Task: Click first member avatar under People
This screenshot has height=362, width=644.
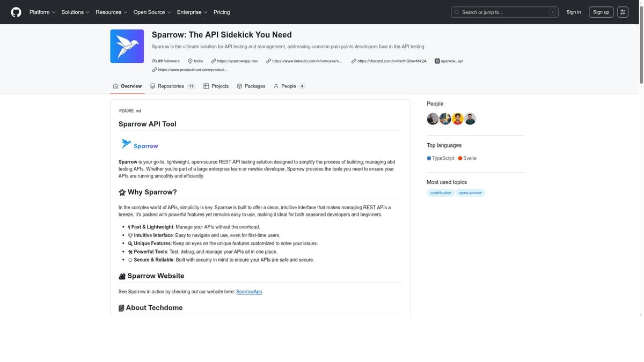Action: point(433,119)
